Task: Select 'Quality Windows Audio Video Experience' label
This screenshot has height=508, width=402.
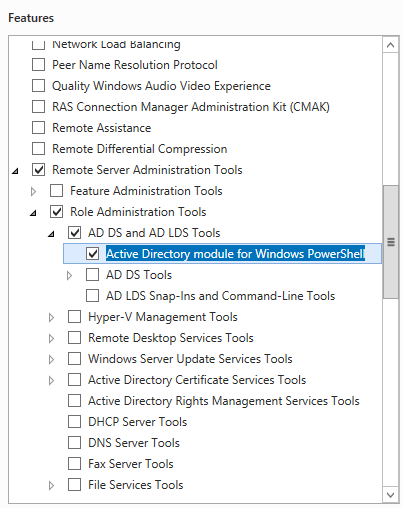Action: pyautogui.click(x=162, y=86)
